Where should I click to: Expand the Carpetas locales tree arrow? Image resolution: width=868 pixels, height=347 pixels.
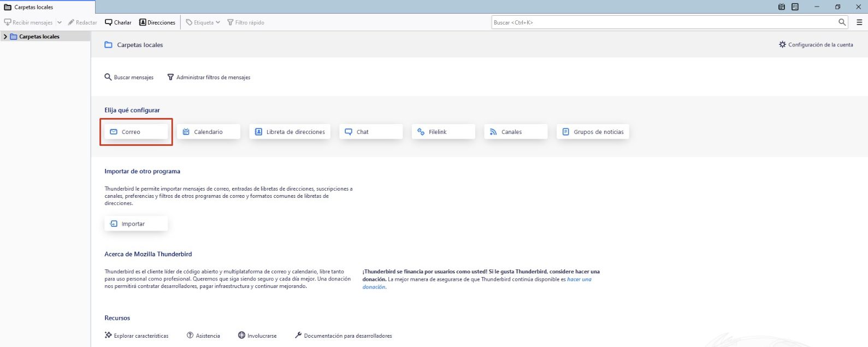[x=5, y=37]
